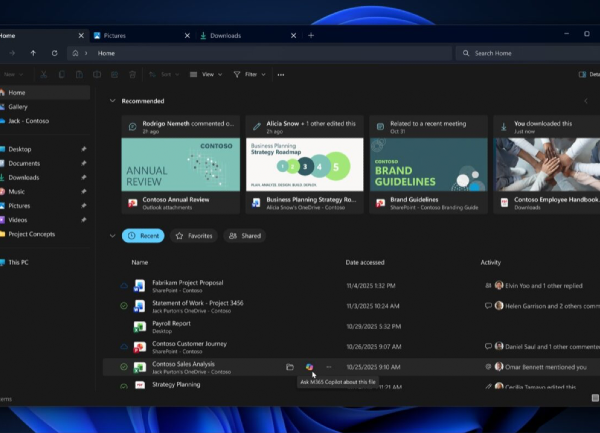Select Home in navigation pane
The width and height of the screenshot is (600, 433).
(44, 93)
